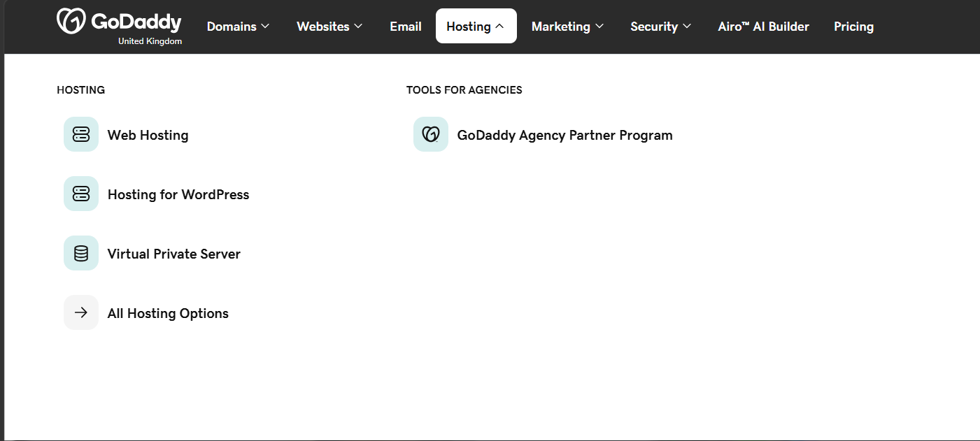The height and width of the screenshot is (441, 980).
Task: Open the Hosting for WordPress link
Action: [178, 194]
